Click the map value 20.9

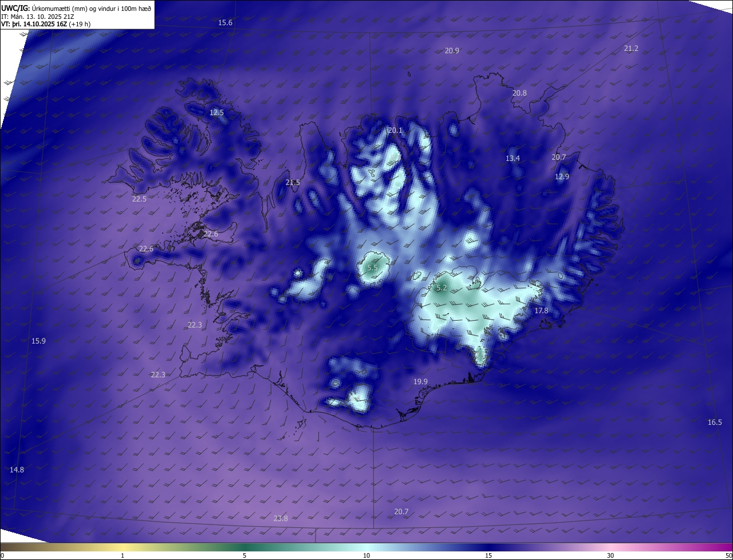click(452, 51)
